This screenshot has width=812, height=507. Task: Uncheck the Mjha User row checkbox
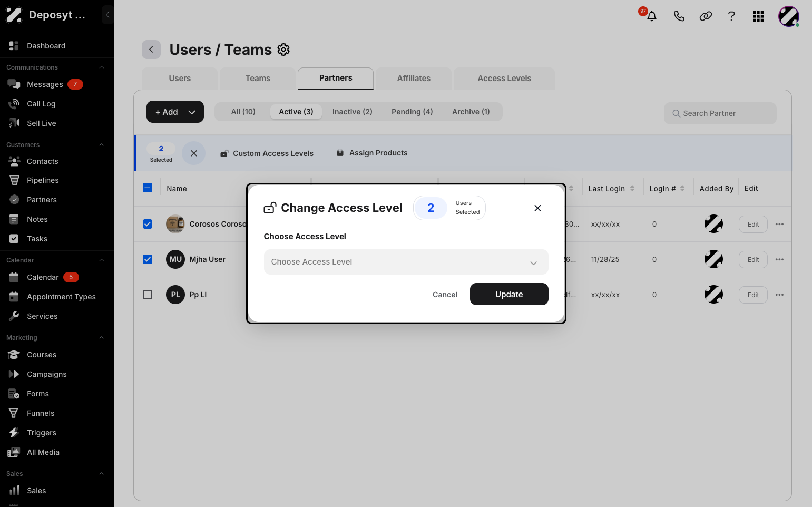148,259
